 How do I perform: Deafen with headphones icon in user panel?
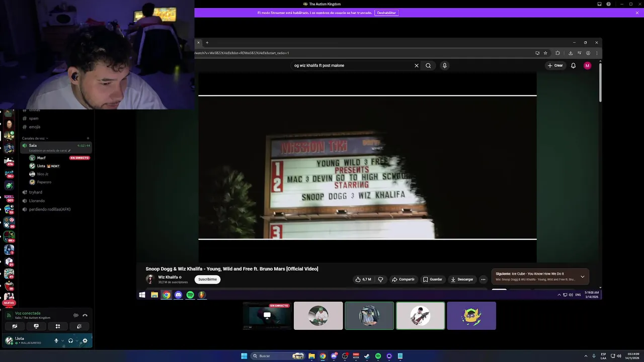pos(70,340)
